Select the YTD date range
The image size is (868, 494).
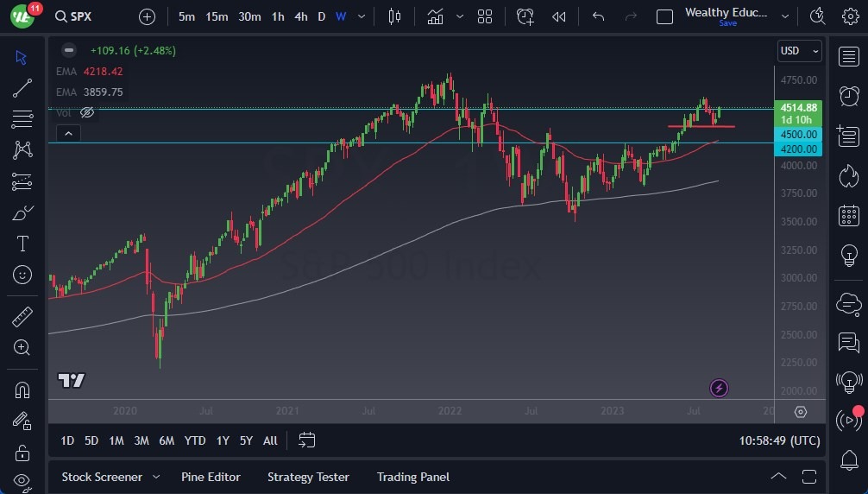[x=195, y=440]
